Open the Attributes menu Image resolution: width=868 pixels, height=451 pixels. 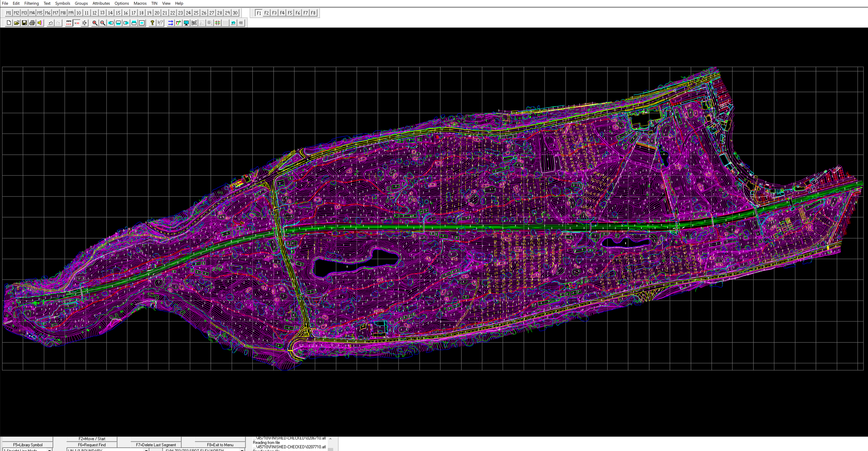coord(101,3)
